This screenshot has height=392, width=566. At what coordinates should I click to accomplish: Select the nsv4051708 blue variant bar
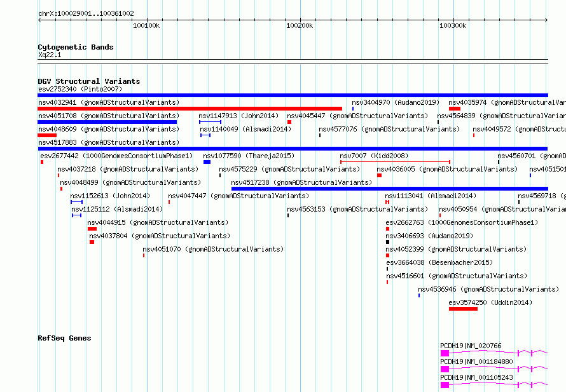coord(107,122)
